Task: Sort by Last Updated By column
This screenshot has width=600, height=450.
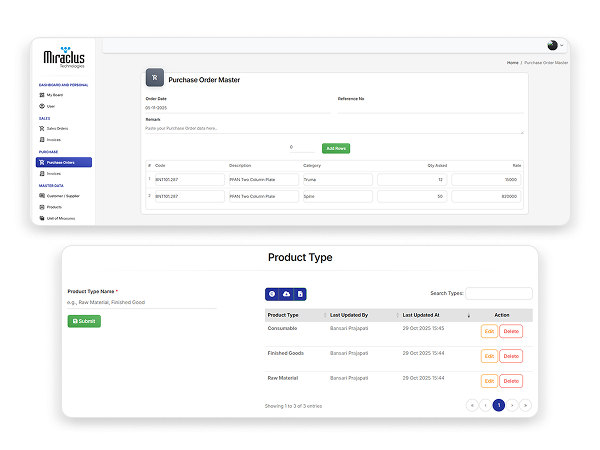Action: 364,315
